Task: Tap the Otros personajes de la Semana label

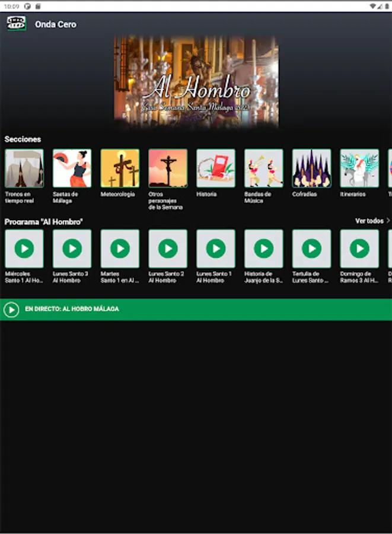Action: (165, 201)
